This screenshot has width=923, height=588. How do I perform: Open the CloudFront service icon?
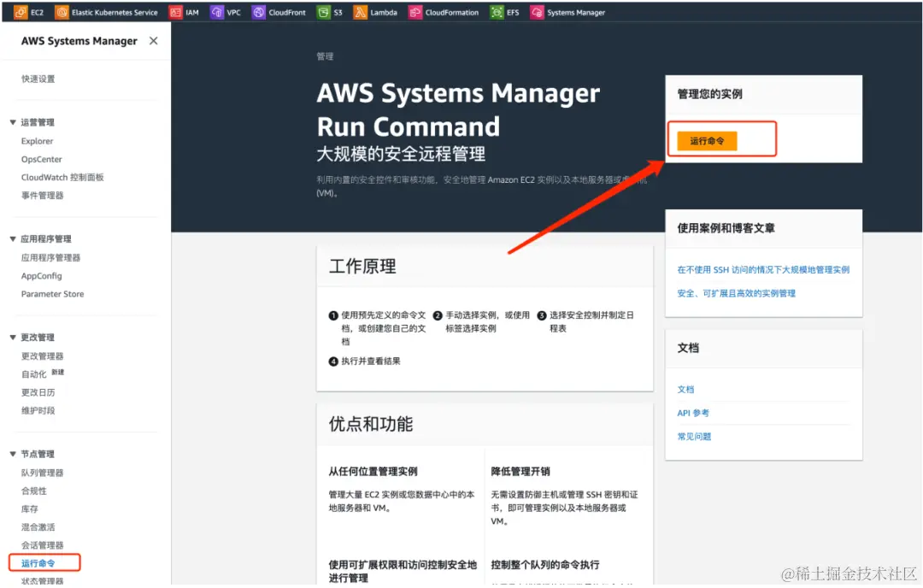coord(259,12)
